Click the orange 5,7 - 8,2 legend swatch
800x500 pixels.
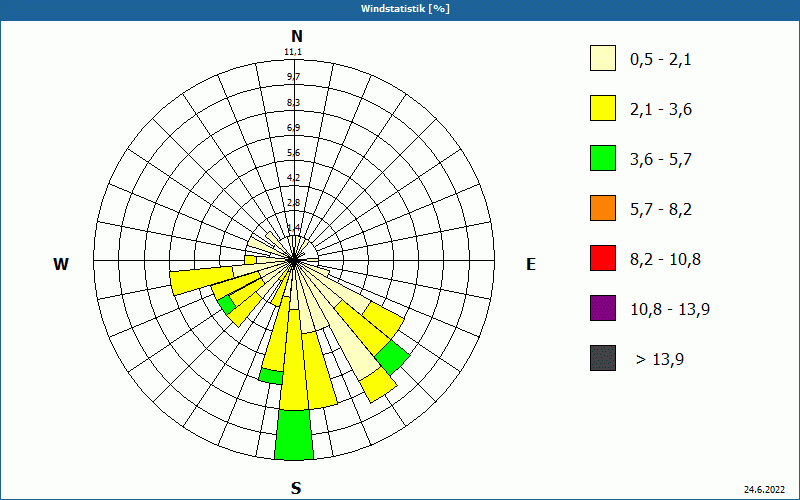(x=603, y=208)
